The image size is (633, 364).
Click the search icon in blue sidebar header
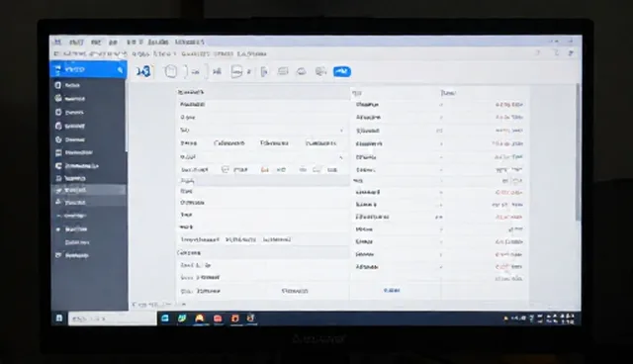(120, 70)
